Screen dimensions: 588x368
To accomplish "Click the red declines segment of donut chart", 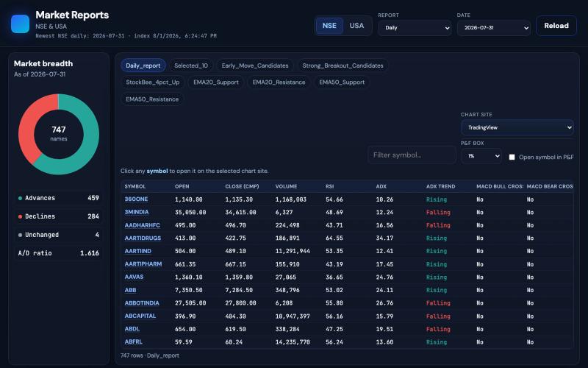I will (27, 126).
